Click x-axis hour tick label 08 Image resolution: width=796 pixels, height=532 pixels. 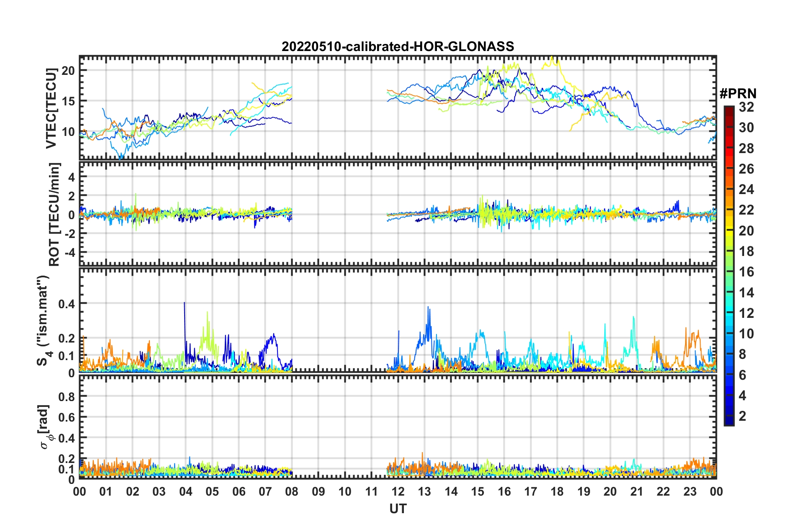pyautogui.click(x=292, y=491)
